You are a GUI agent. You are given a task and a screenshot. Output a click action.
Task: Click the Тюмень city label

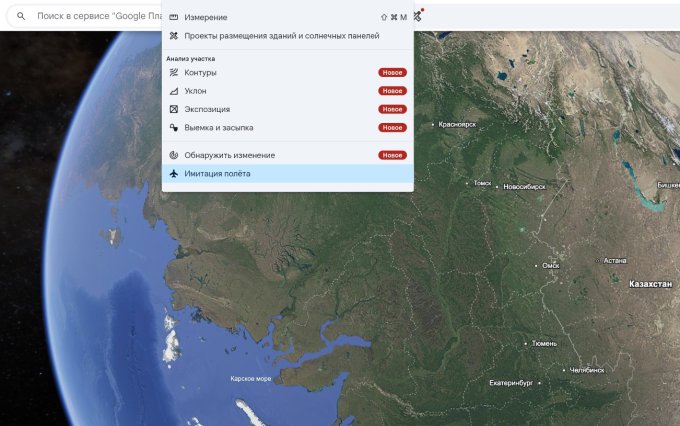[x=544, y=344]
